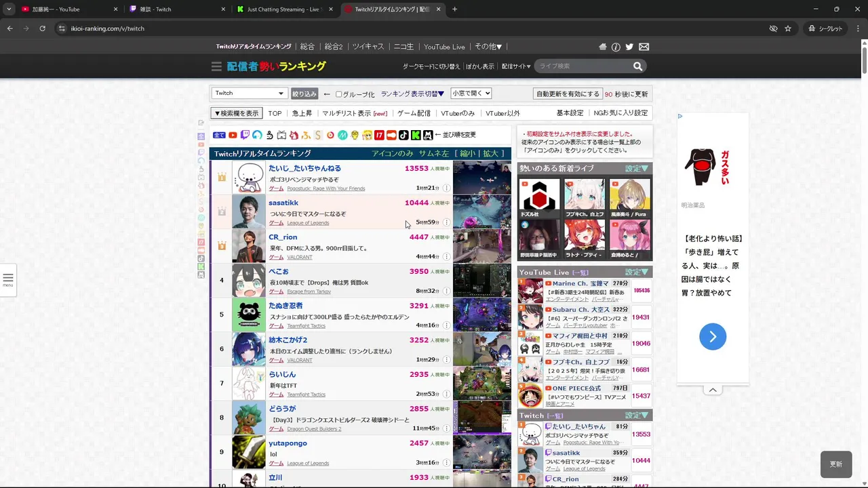Viewport: 868px width, 488px height.
Task: Expand the その他▼ top menu
Action: tap(488, 47)
